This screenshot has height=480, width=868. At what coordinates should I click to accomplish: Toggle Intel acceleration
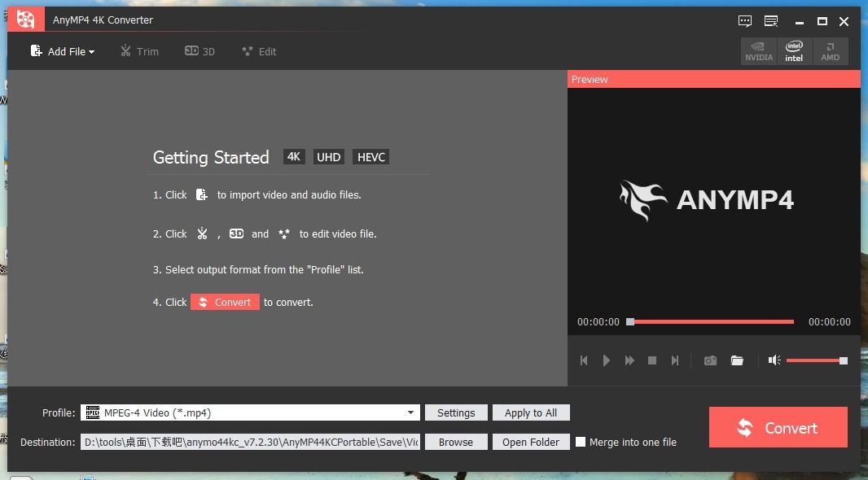794,51
